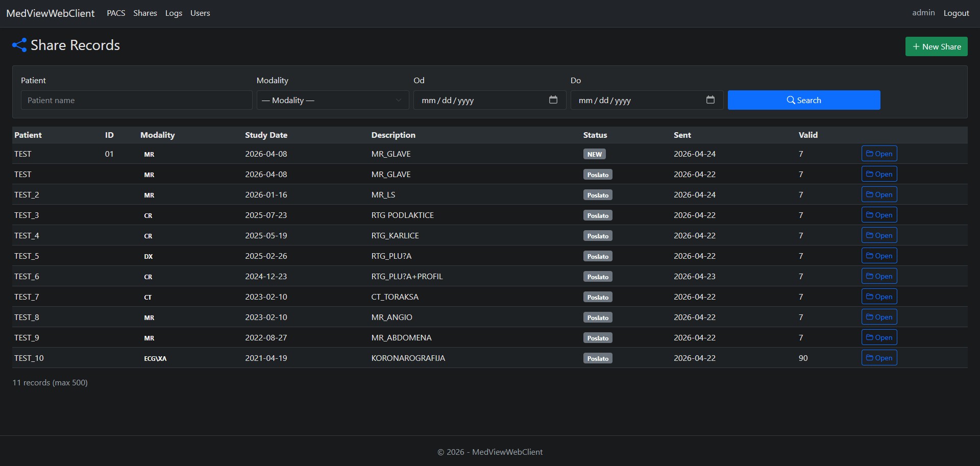Click the ID column header
The width and height of the screenshot is (980, 466).
pos(109,135)
